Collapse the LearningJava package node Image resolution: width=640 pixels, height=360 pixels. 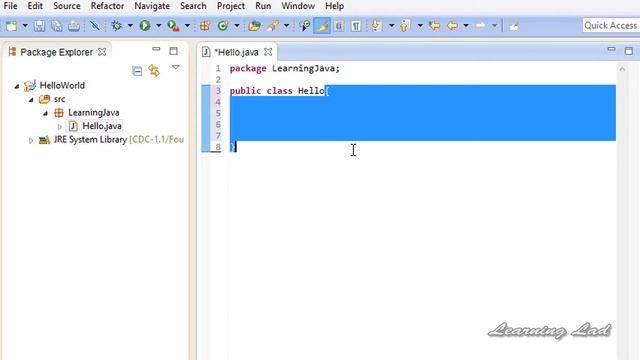45,113
